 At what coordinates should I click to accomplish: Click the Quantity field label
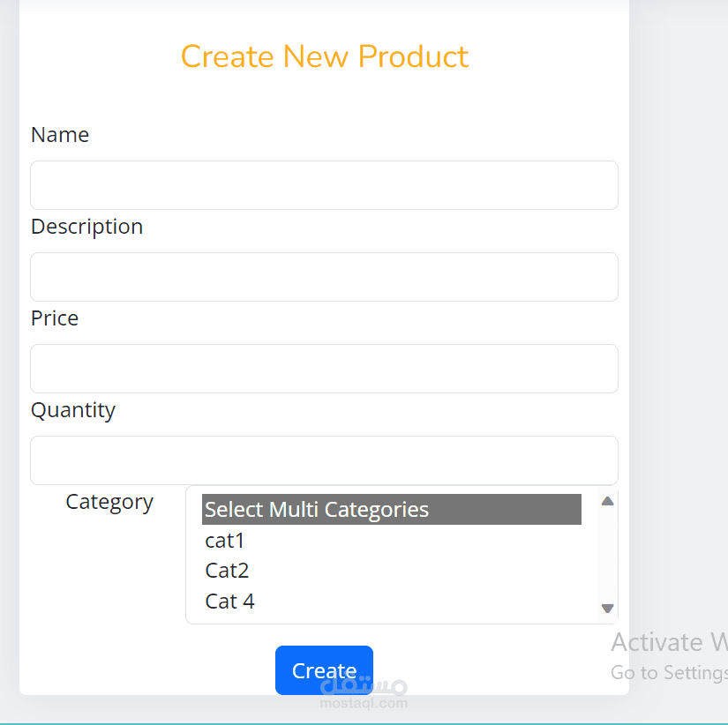click(x=73, y=409)
